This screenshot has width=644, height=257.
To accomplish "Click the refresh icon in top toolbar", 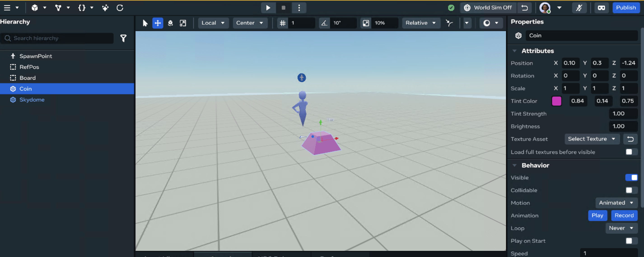I will click(x=120, y=8).
